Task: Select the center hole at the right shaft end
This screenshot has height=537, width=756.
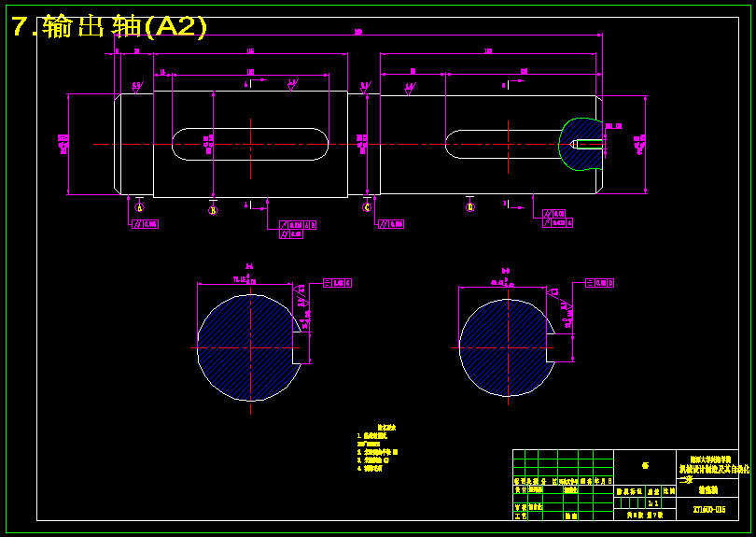Action: 586,144
